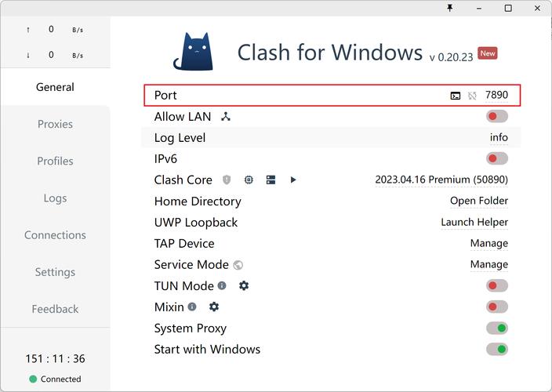Click the shield icon beside Clash Core
Image resolution: width=552 pixels, height=392 pixels.
click(x=227, y=180)
